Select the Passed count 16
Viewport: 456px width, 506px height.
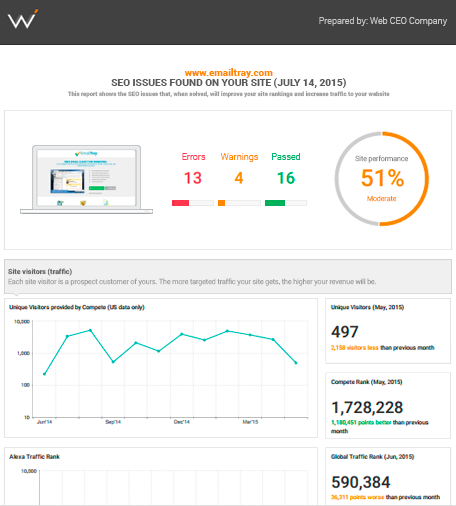point(286,178)
